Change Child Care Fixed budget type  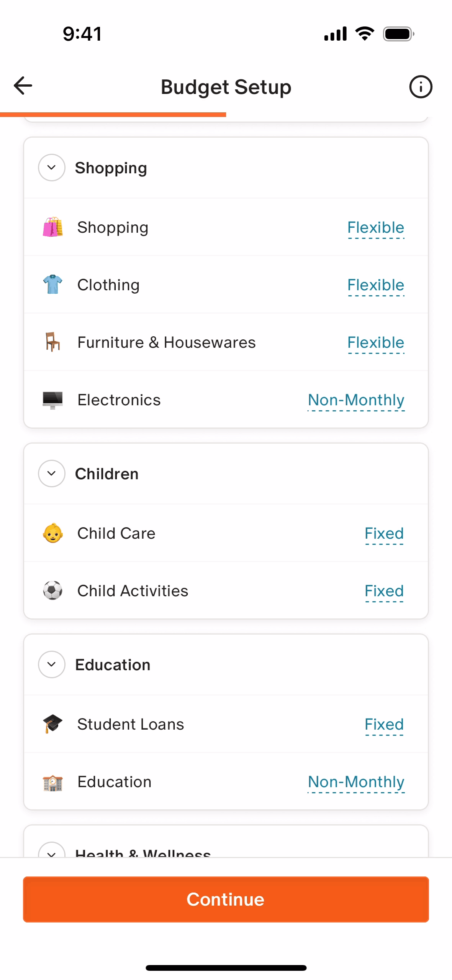coord(384,534)
